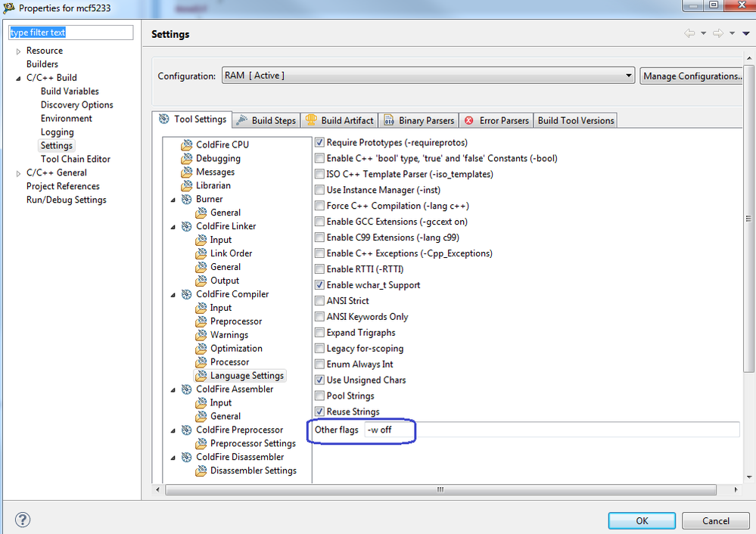Enable C++ 'bool' type checkbox
Screen dimensions: 756x534
[x=319, y=158]
